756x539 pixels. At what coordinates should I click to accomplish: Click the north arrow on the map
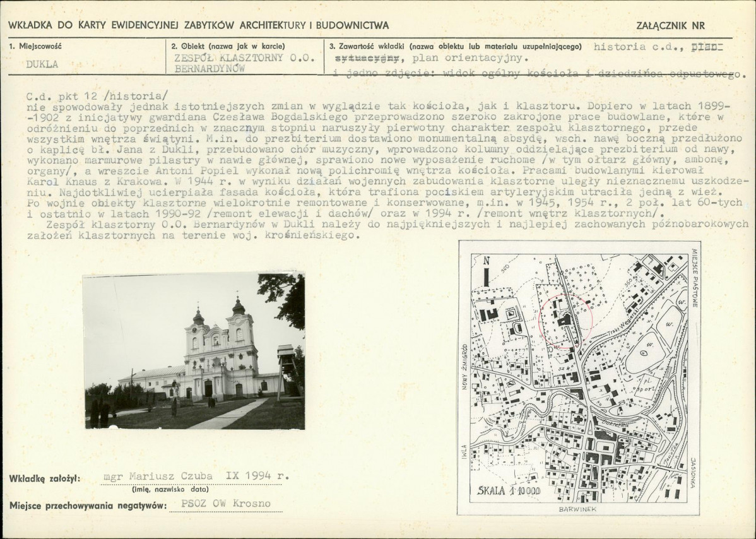coord(486,271)
